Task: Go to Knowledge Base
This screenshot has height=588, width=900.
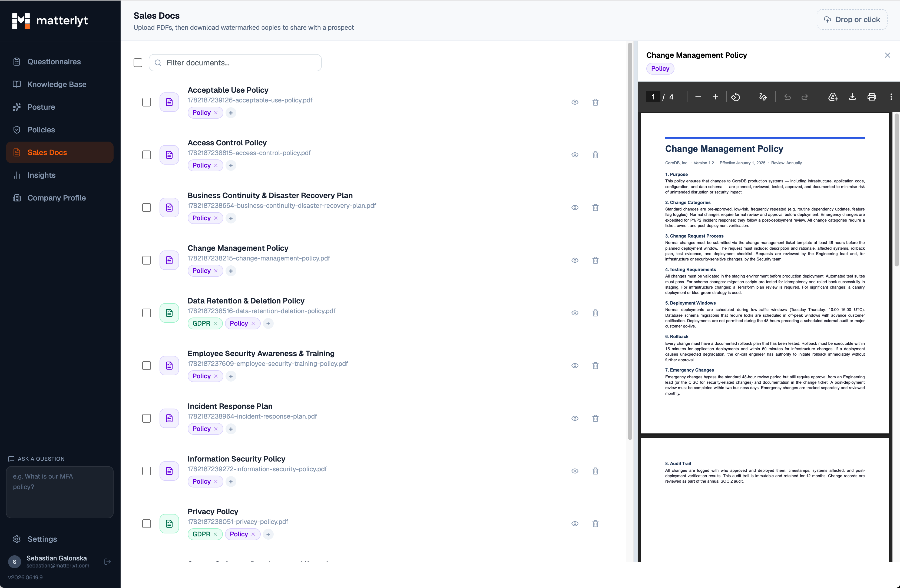Action: tap(60, 84)
